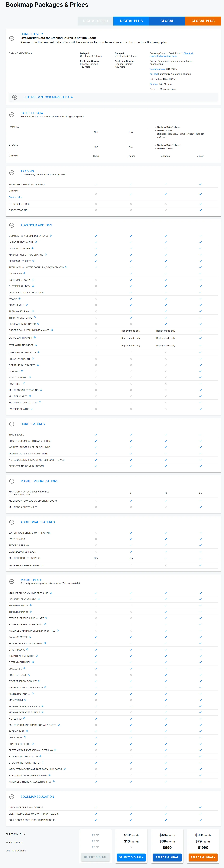This screenshot has width=224, height=868.
Task: Collapse the Backfill Data section
Action: pos(12,115)
